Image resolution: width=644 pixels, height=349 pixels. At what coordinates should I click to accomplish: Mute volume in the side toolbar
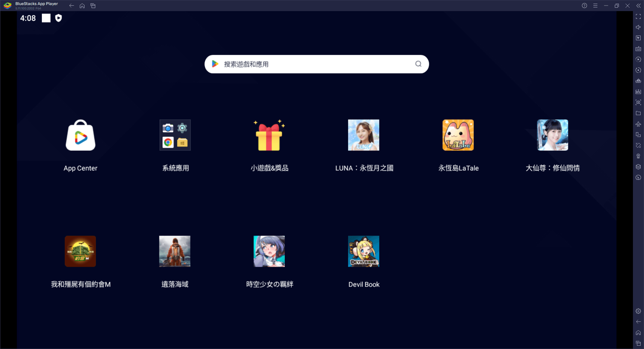click(x=638, y=27)
